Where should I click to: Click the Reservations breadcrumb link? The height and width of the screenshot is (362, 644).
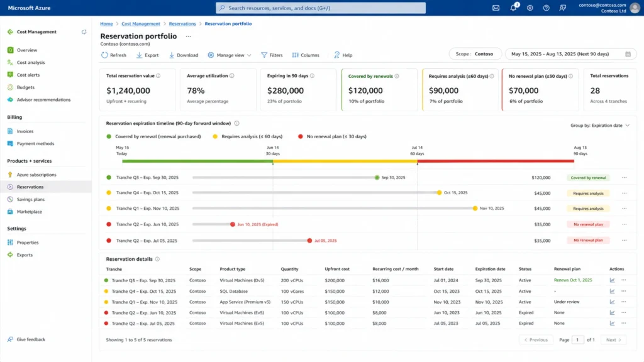[182, 24]
